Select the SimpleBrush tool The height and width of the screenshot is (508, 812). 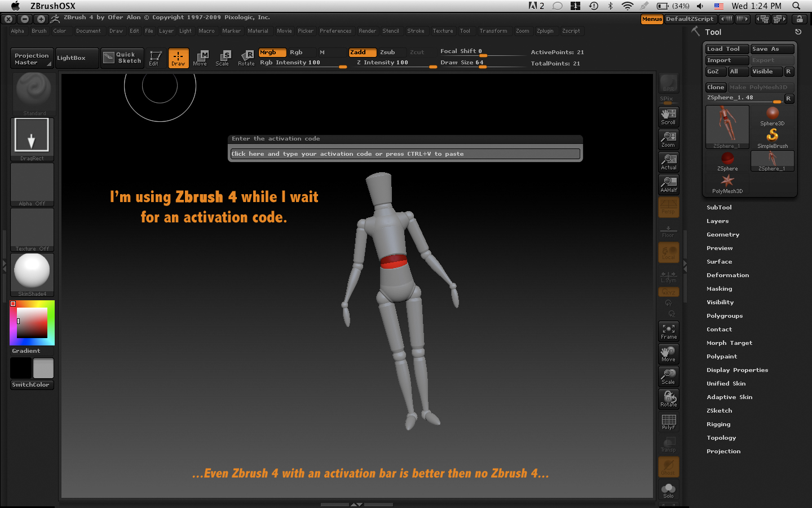[x=773, y=139]
